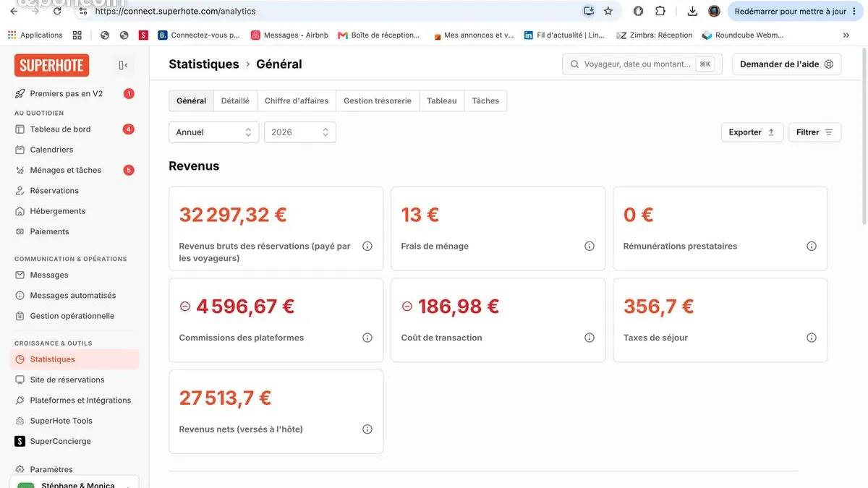This screenshot has height=488, width=868.
Task: Select the Gestion trésorerie tab
Action: pyautogui.click(x=378, y=101)
